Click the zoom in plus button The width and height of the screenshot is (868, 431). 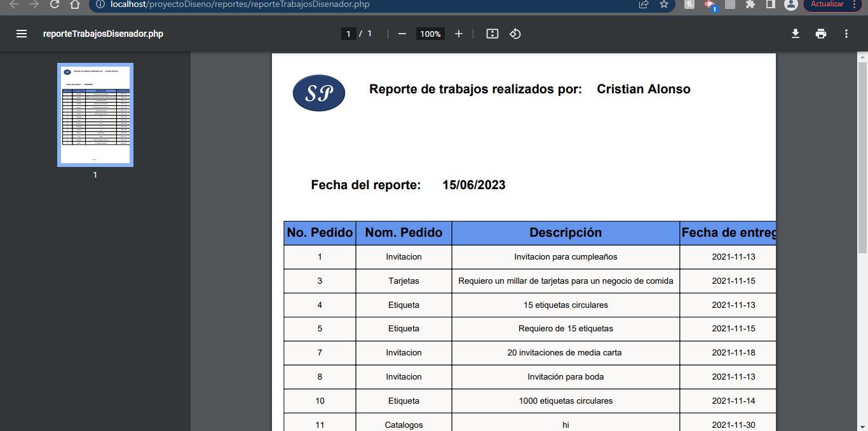coord(459,34)
